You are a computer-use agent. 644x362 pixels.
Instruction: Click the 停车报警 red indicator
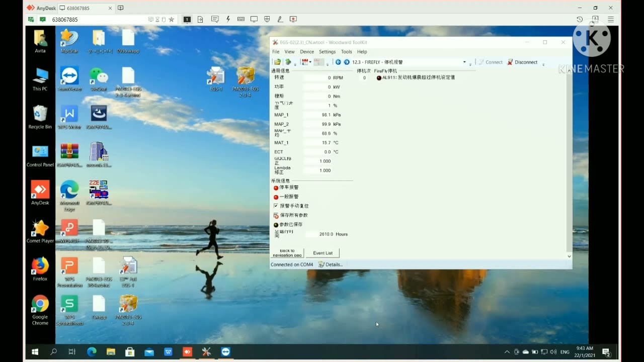point(276,188)
